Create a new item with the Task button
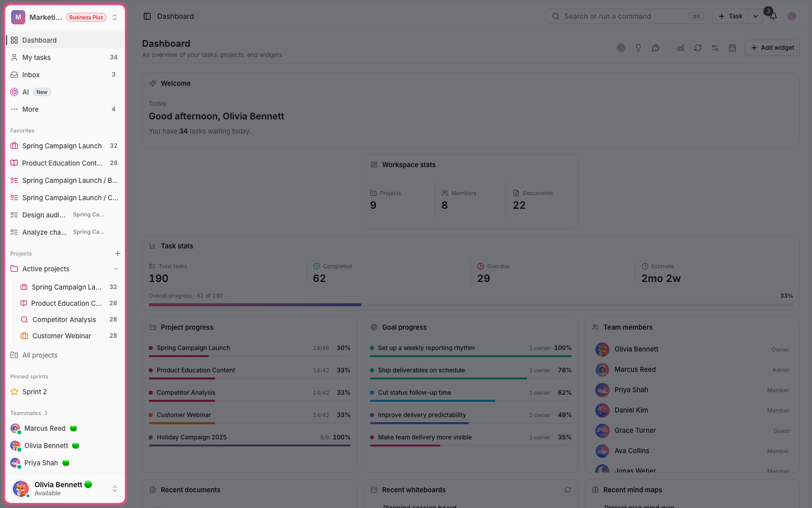This screenshot has width=812, height=508. point(730,16)
